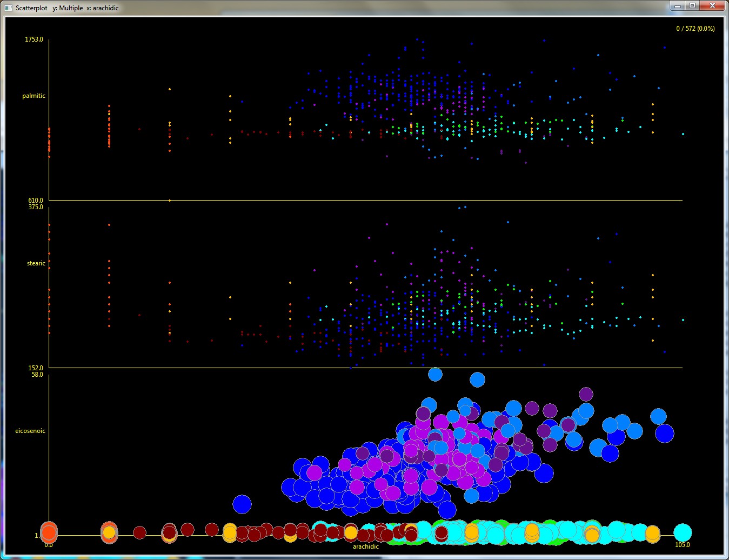Click the arachidic x-axis label
The height and width of the screenshot is (560, 729).
366,546
